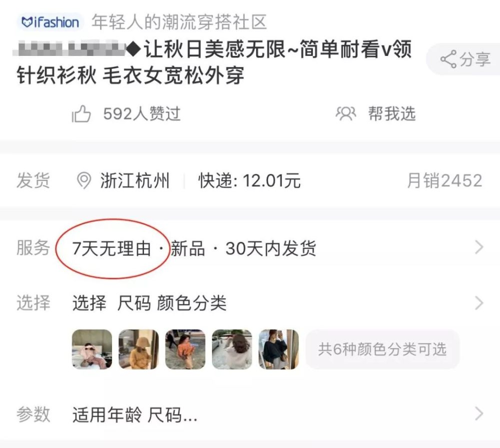This screenshot has width=500, height=448.
Task: Select the orange sweater color thumbnail
Action: 185,349
